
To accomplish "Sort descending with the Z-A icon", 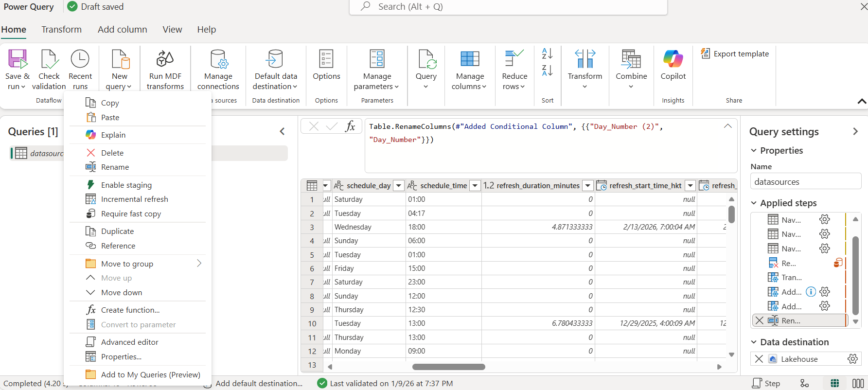I will click(547, 71).
